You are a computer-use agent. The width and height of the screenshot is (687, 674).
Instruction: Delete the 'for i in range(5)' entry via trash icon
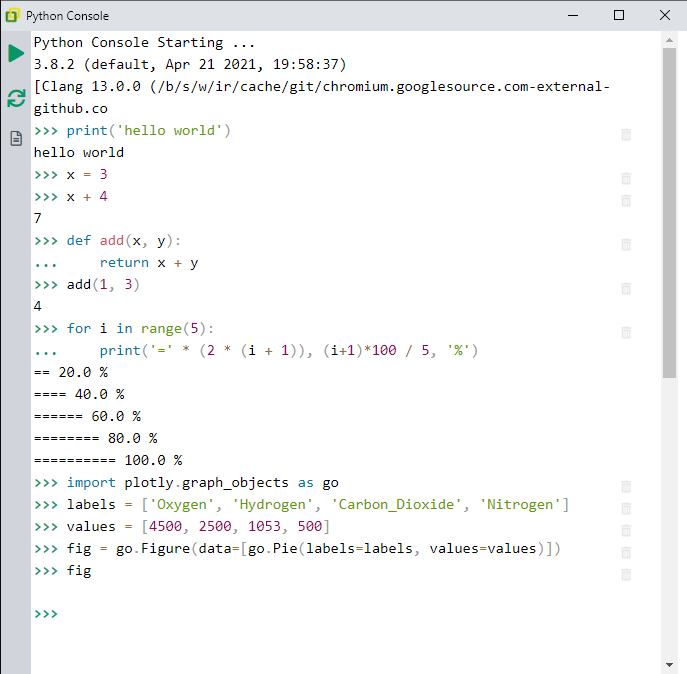[x=626, y=332]
